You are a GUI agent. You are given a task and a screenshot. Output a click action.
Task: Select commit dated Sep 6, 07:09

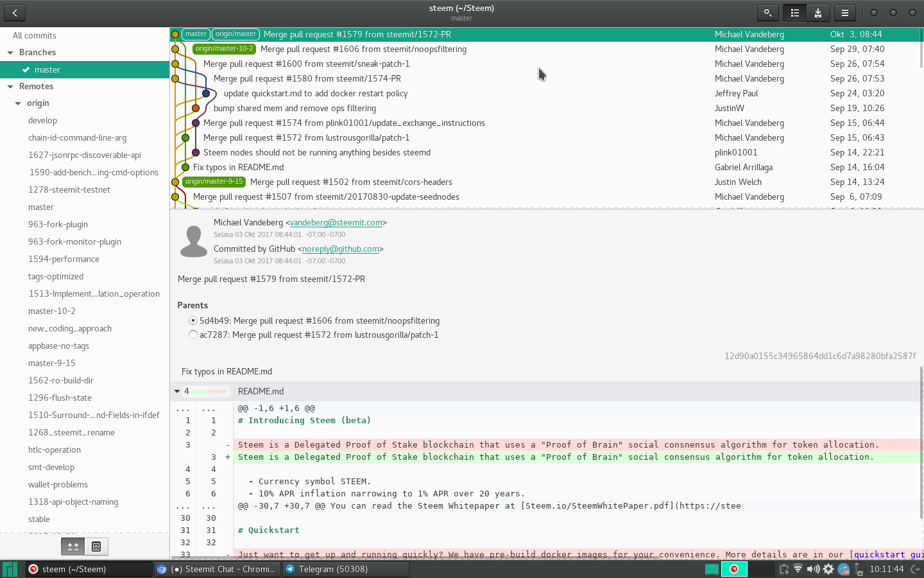pos(547,197)
